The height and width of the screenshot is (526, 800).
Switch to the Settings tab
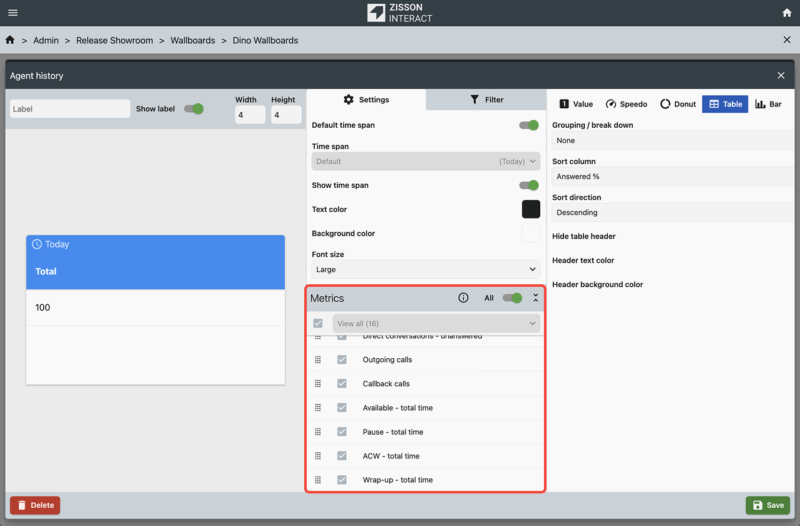pos(366,100)
